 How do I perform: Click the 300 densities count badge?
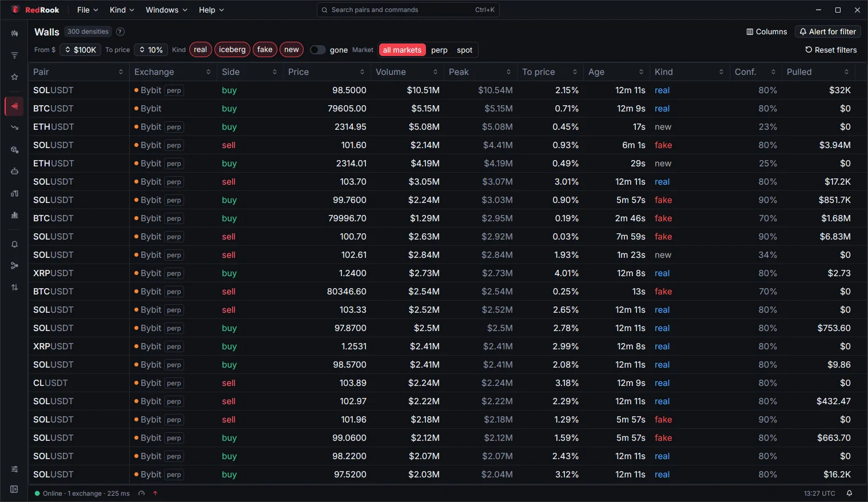pyautogui.click(x=88, y=32)
